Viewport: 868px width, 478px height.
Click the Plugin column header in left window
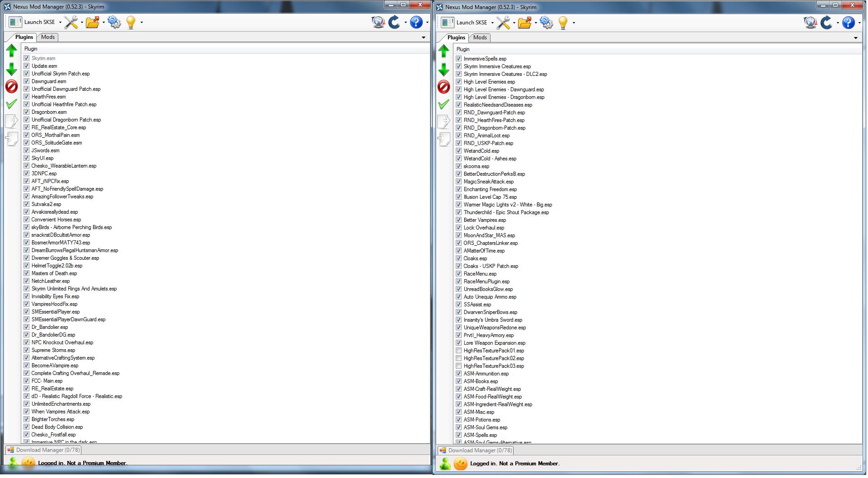(x=226, y=49)
